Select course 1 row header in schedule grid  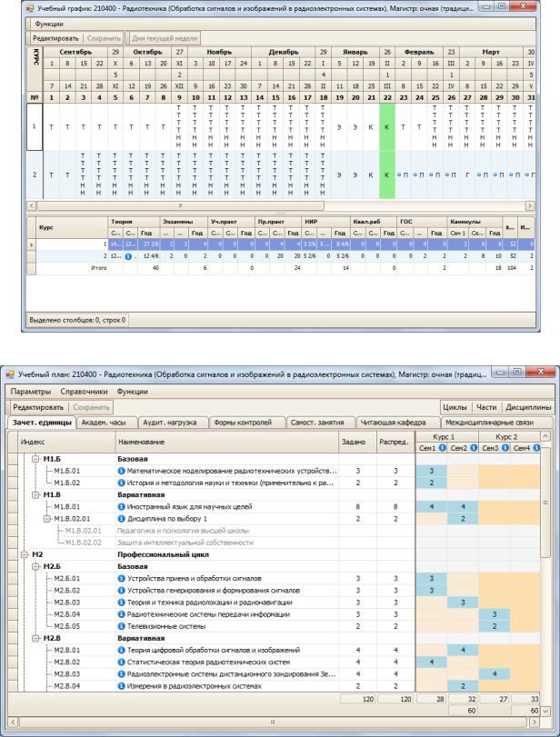click(35, 127)
